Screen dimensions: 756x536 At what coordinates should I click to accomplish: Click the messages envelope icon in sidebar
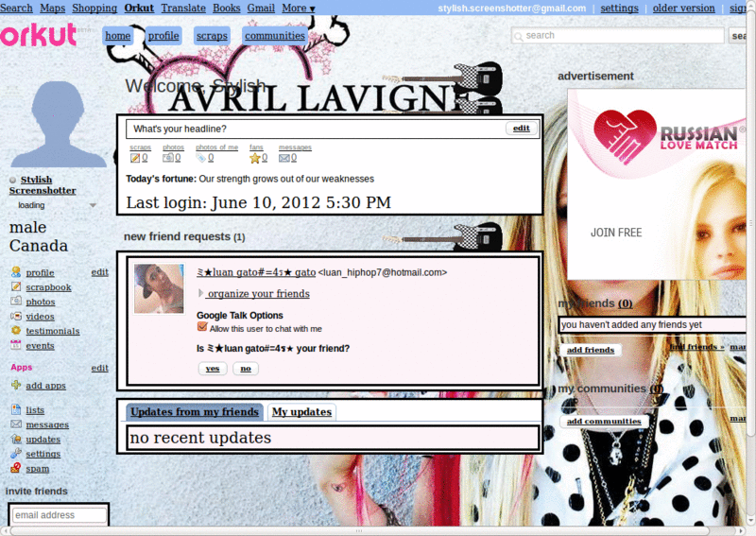(x=16, y=424)
